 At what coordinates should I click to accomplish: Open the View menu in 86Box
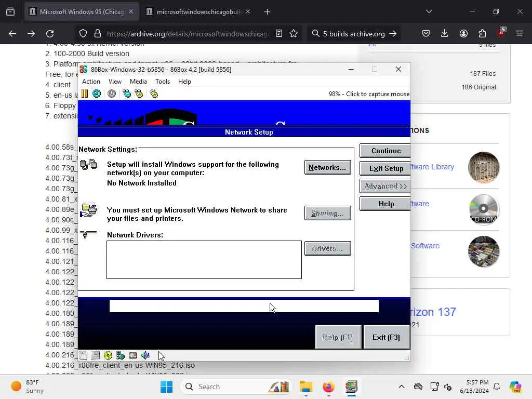pos(115,82)
